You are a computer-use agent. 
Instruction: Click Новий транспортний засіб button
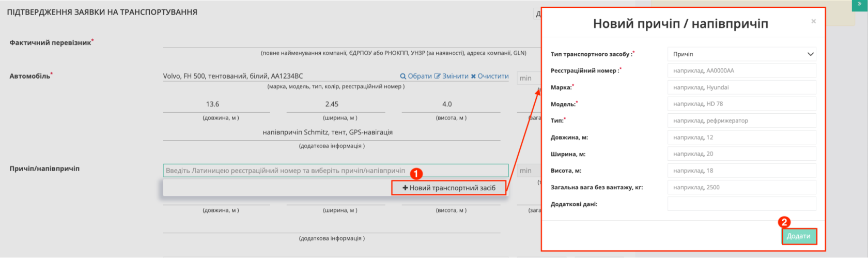pos(448,188)
